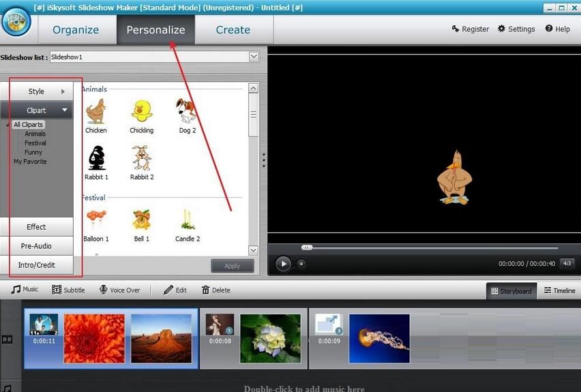This screenshot has height=392, width=581.
Task: Open the Pre-Audio panel
Action: (36, 246)
